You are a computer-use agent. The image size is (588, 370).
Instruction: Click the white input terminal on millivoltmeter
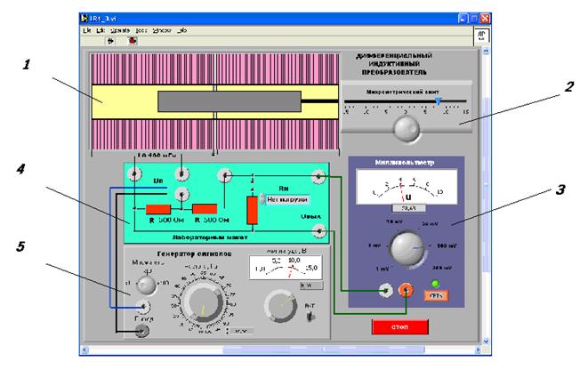[x=385, y=290]
